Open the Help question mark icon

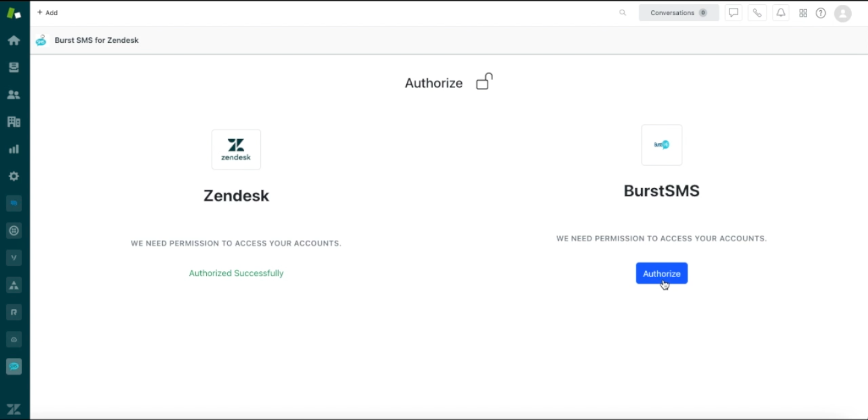pyautogui.click(x=820, y=13)
